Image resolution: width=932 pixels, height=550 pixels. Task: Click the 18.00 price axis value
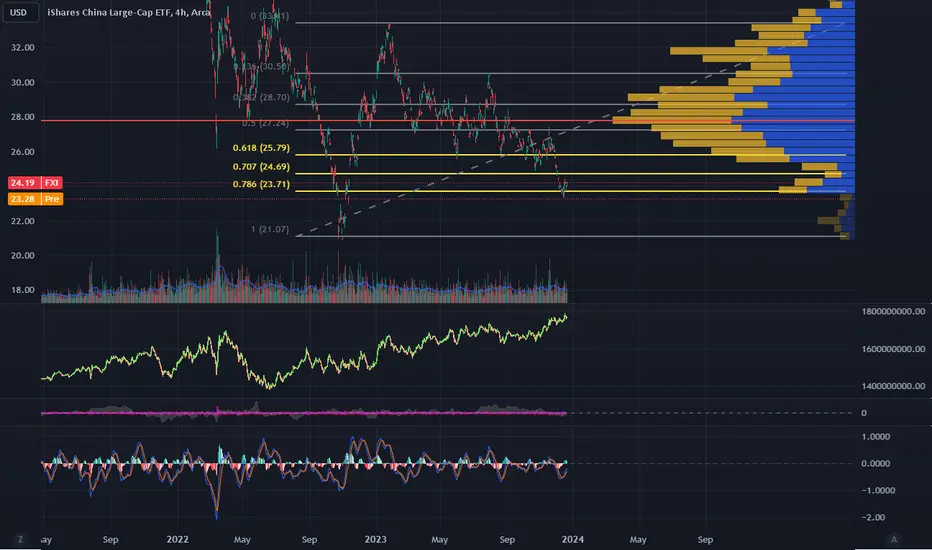[23, 290]
